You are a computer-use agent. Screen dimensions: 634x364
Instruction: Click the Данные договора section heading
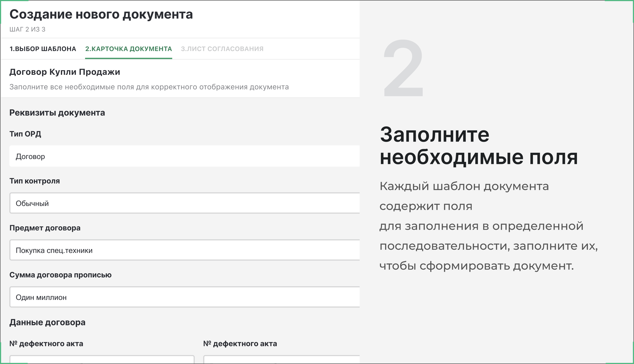[47, 322]
